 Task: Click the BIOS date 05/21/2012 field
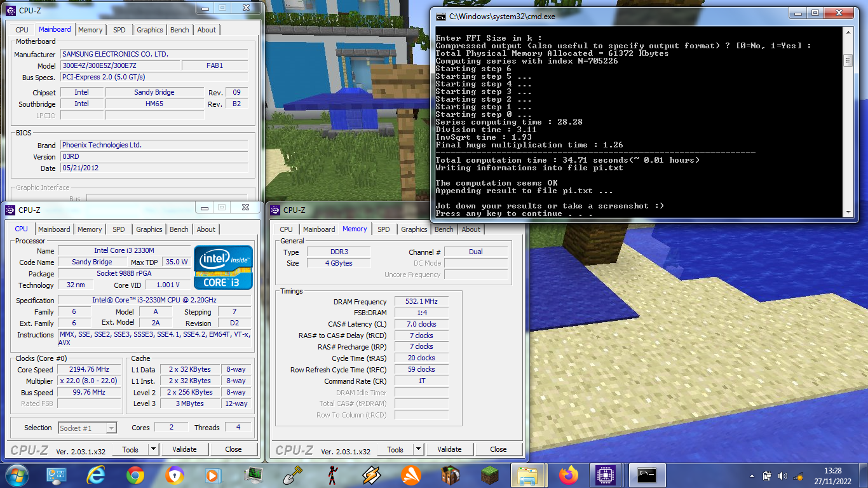click(153, 168)
